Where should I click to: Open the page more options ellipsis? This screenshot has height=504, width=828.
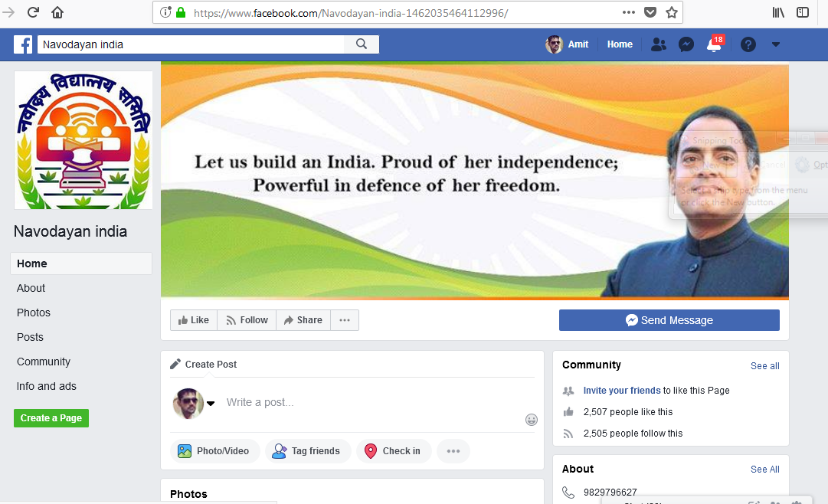(x=345, y=320)
